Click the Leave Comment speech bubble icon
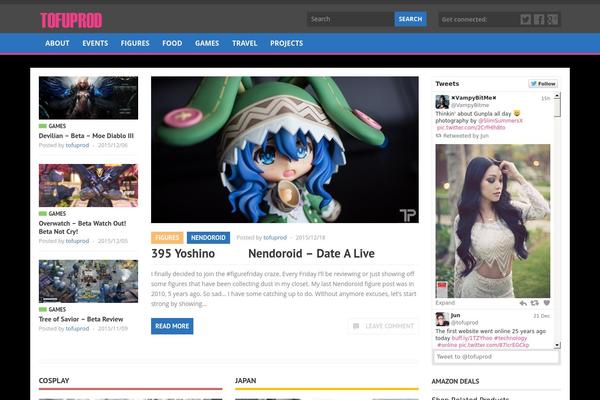The width and height of the screenshot is (600, 400). coord(356,326)
